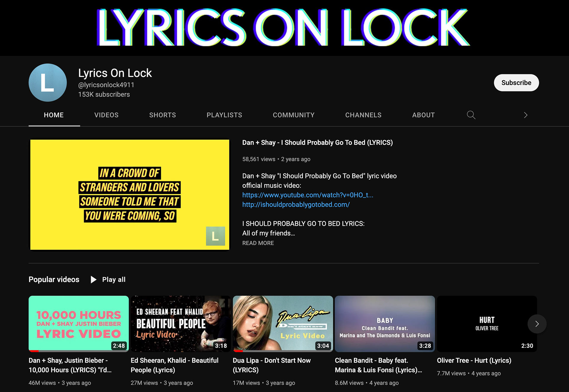Open the Beautiful People thumbnail
Screen dimensions: 569x392
(181, 324)
